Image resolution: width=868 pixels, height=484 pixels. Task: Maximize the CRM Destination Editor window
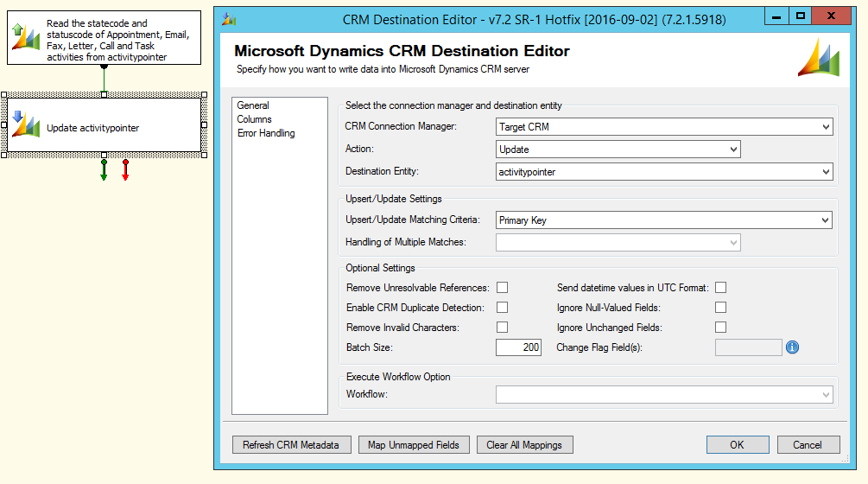pos(800,16)
